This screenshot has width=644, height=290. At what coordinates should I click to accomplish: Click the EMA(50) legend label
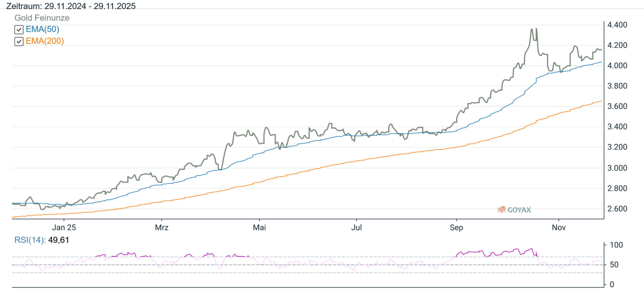(43, 29)
